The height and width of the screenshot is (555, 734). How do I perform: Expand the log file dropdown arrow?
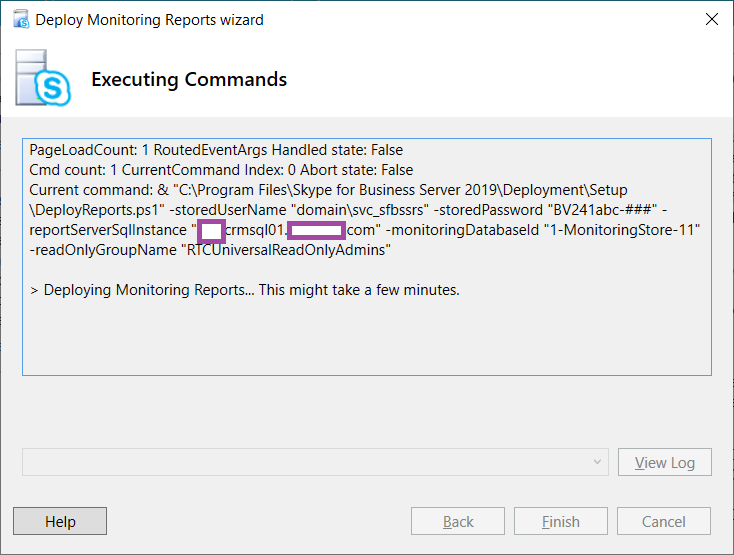point(597,462)
